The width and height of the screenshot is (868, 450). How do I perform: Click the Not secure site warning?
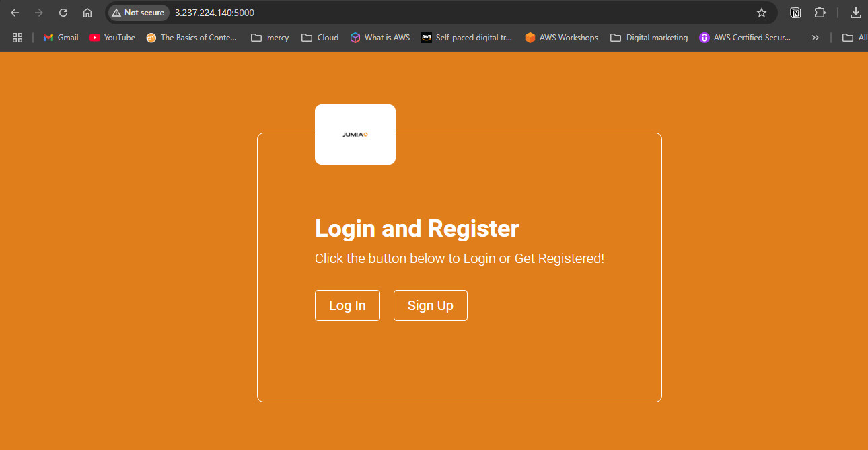coord(138,13)
